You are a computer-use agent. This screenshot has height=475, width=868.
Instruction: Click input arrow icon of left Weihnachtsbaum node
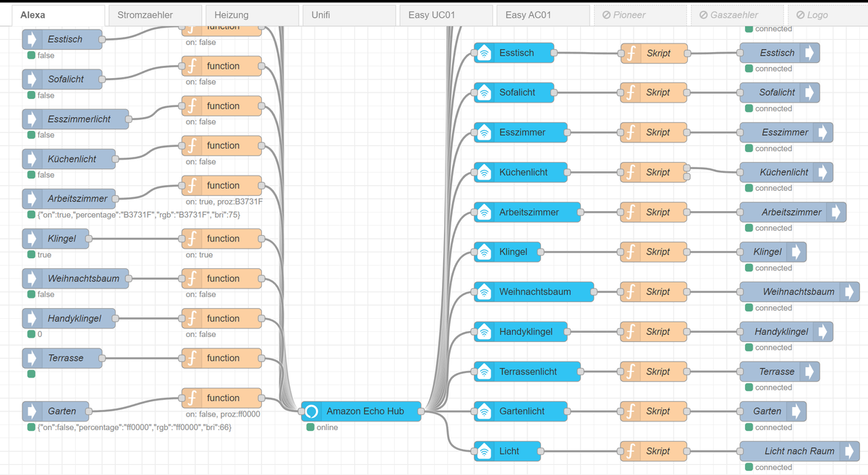point(32,278)
